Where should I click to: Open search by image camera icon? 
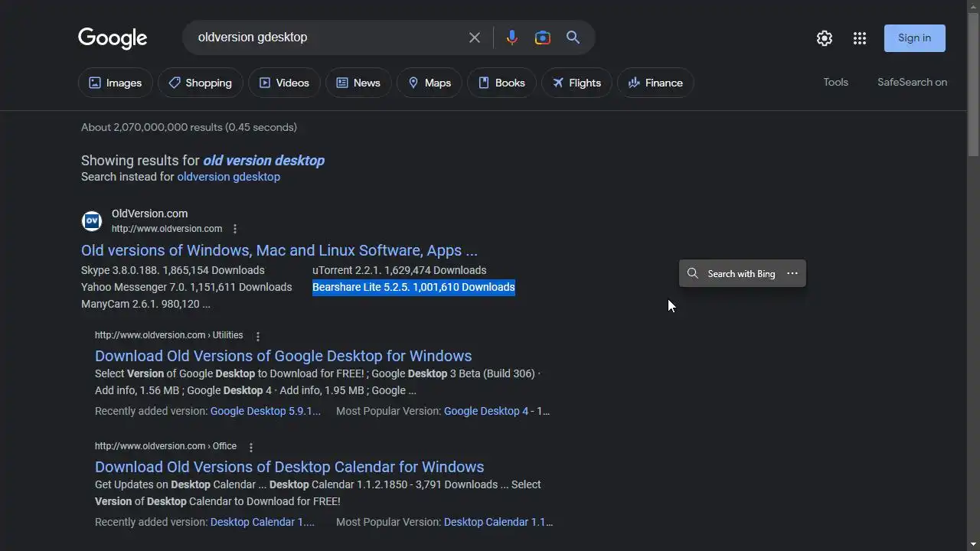click(x=542, y=37)
